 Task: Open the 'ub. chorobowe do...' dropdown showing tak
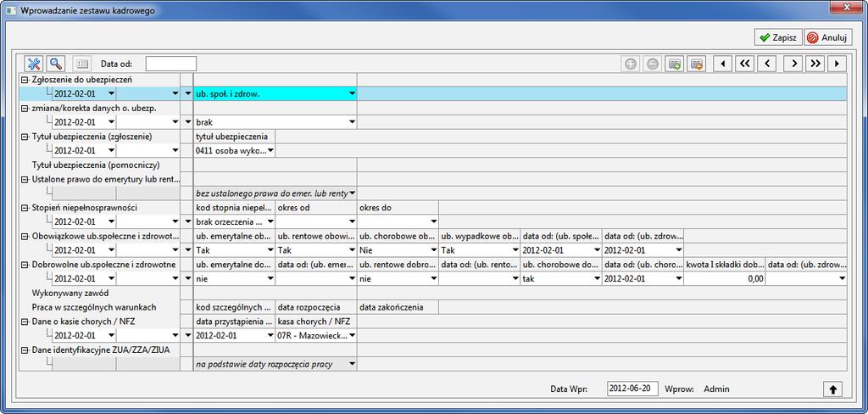(597, 278)
